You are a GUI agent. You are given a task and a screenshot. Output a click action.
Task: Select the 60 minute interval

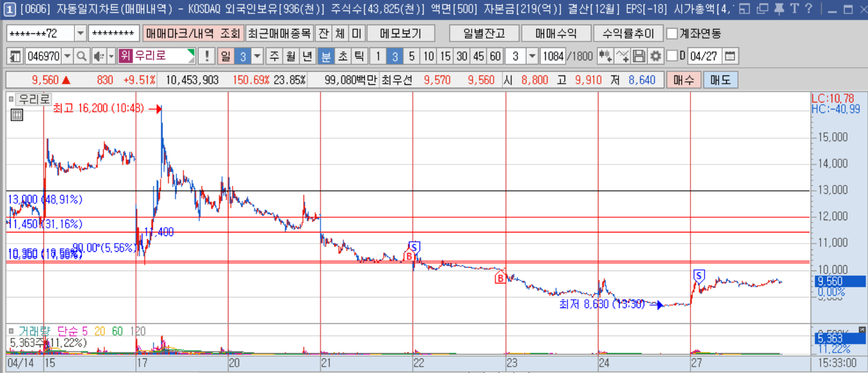pos(495,56)
